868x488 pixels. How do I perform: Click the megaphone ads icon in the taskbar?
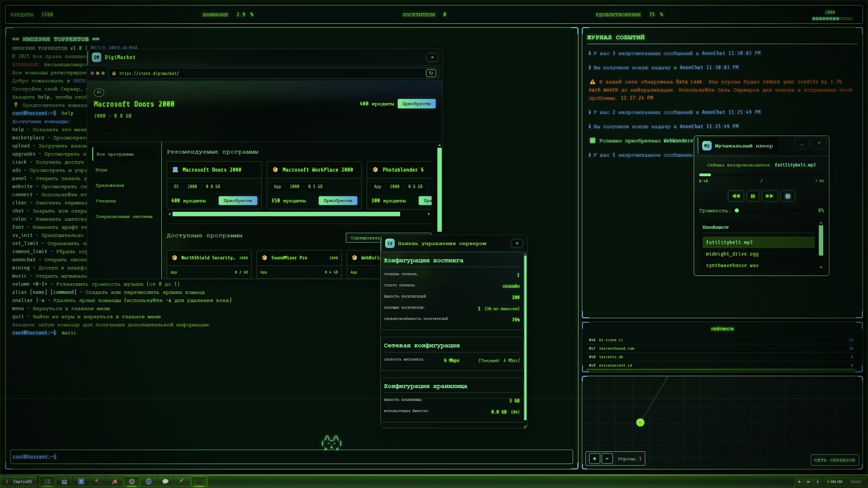[115, 482]
